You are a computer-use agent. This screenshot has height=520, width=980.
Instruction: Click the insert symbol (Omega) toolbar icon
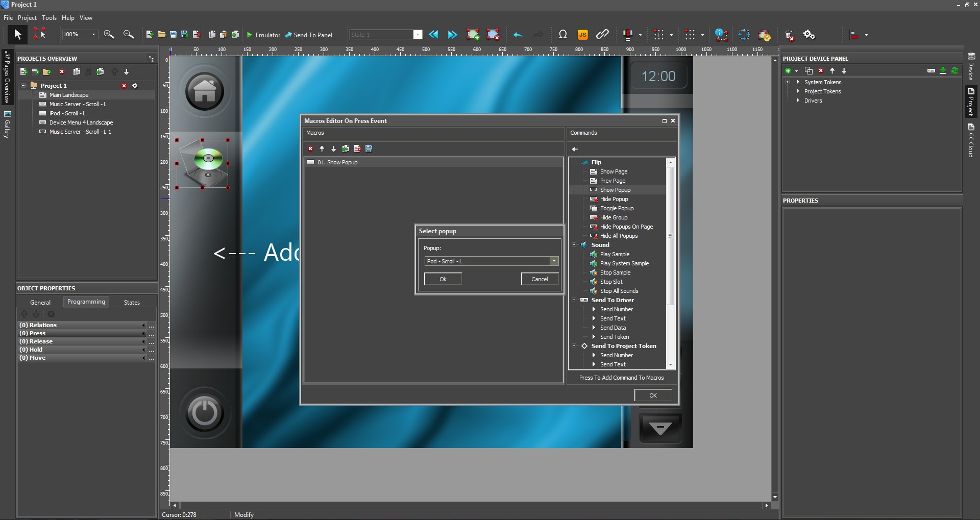tap(563, 35)
